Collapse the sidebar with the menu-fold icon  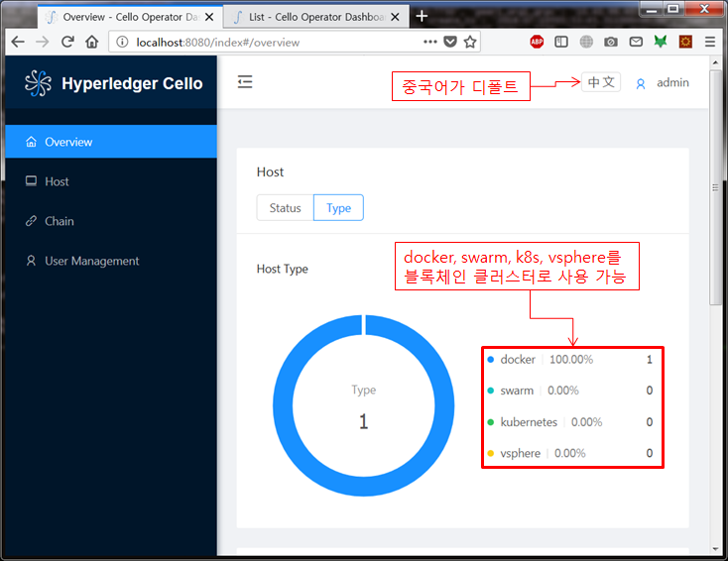pos(245,82)
